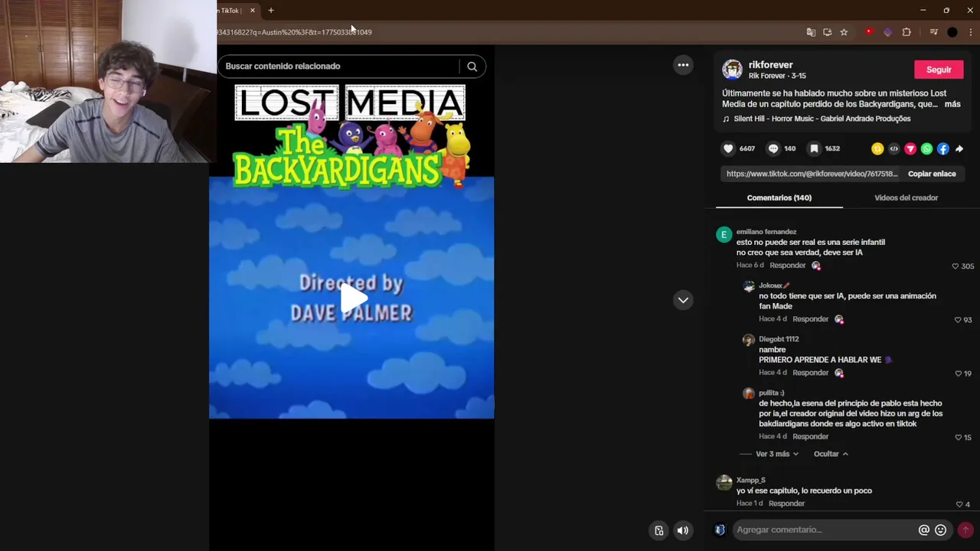Image resolution: width=980 pixels, height=551 pixels.
Task: Like pullita's reply about the arg
Action: [958, 438]
